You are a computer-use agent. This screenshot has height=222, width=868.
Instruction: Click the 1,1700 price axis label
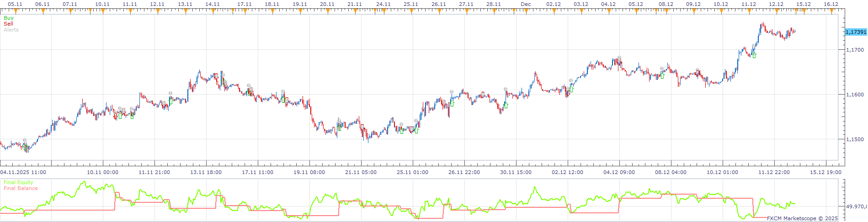coord(855,50)
